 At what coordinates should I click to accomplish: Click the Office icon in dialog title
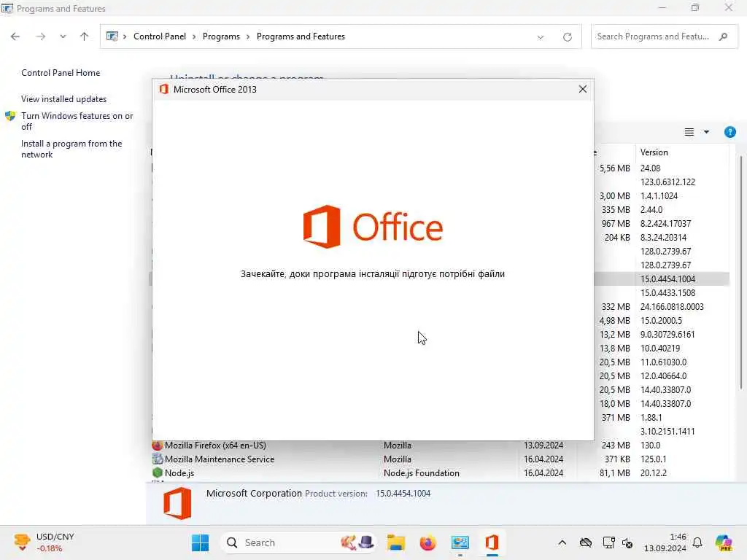(x=164, y=89)
